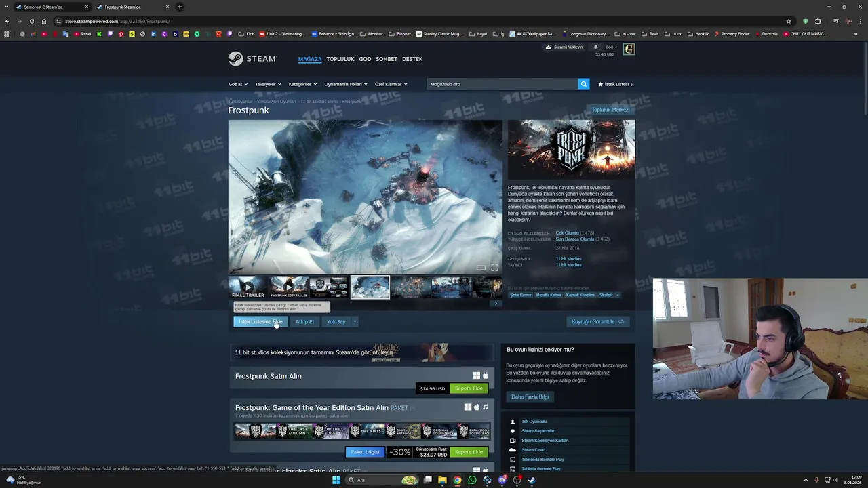
Task: Bookmark this page with the star icon
Action: tap(788, 21)
